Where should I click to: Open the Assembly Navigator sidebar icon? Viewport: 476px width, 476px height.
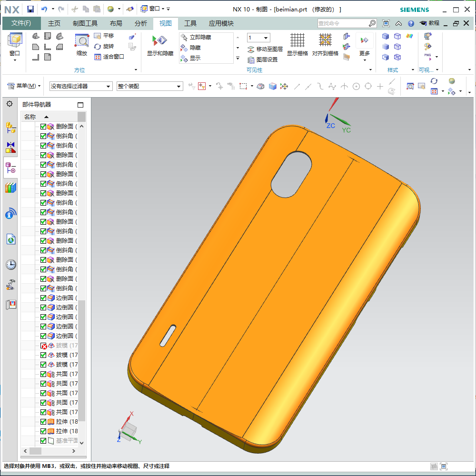pyautogui.click(x=10, y=128)
